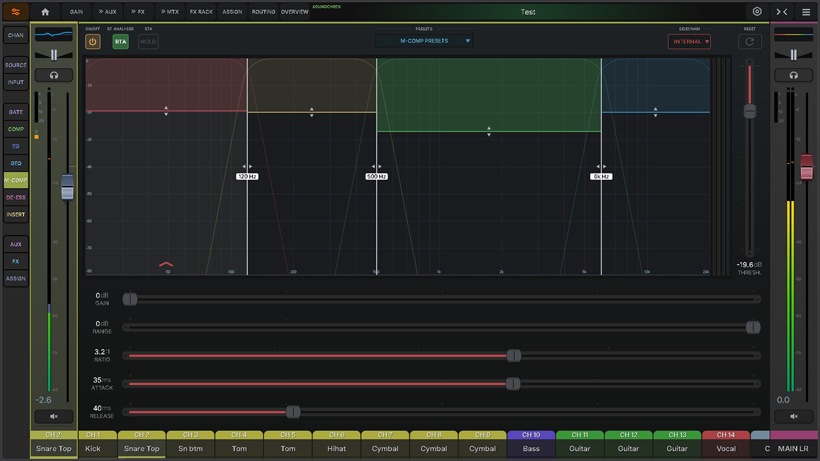Open the hamburger menu at top right

tap(806, 11)
